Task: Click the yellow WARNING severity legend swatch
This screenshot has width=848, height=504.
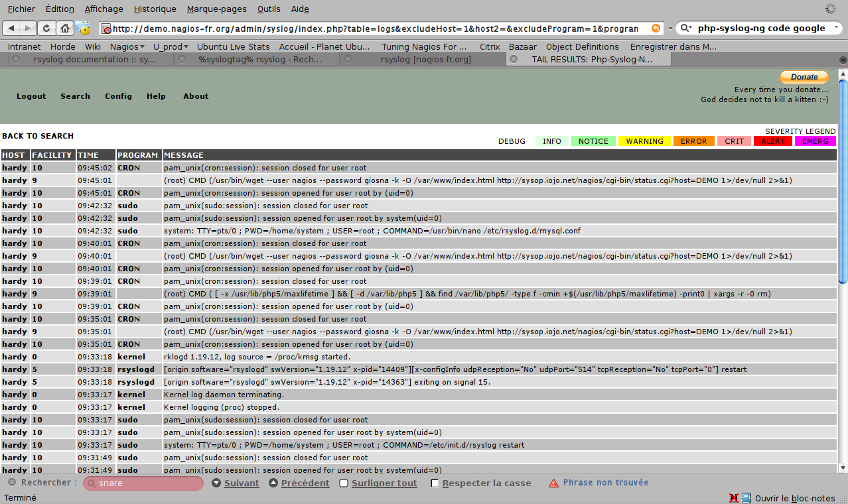Action: (x=644, y=141)
